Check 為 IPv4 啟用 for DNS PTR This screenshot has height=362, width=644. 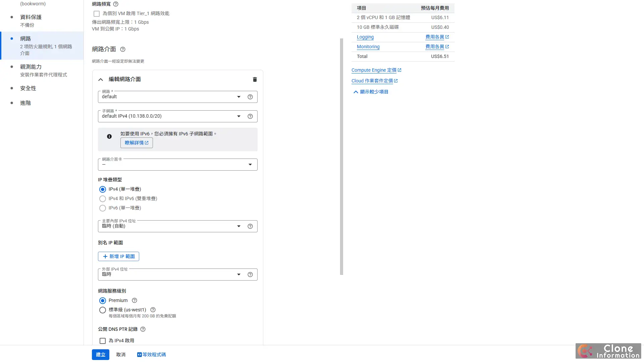pyautogui.click(x=103, y=341)
